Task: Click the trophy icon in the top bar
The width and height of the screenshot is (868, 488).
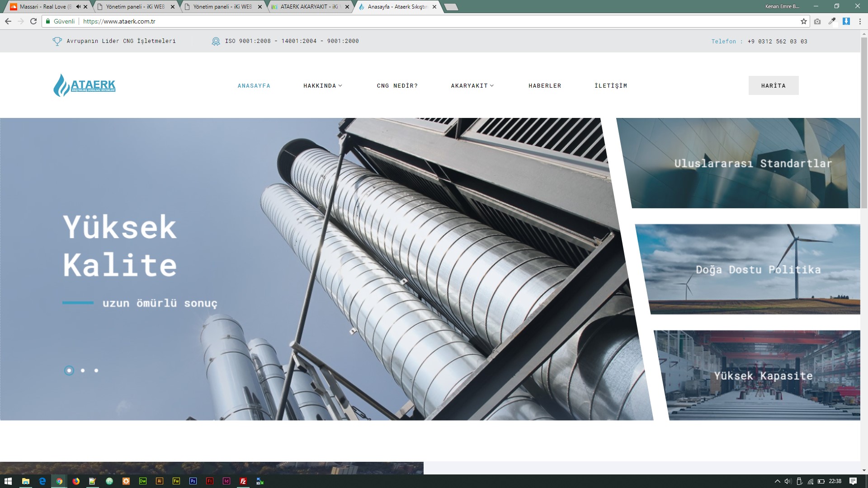Action: tap(57, 41)
